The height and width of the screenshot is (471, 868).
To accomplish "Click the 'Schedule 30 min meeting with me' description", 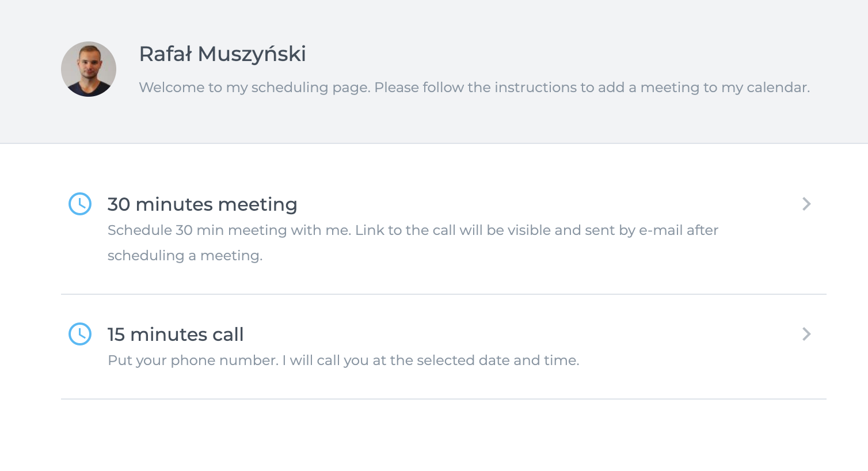I will [229, 230].
